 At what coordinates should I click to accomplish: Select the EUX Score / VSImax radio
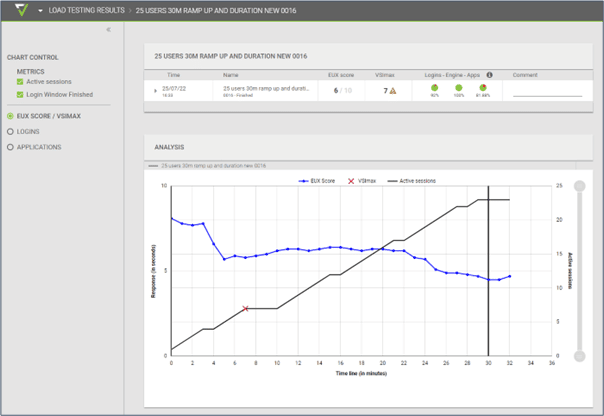[10, 116]
